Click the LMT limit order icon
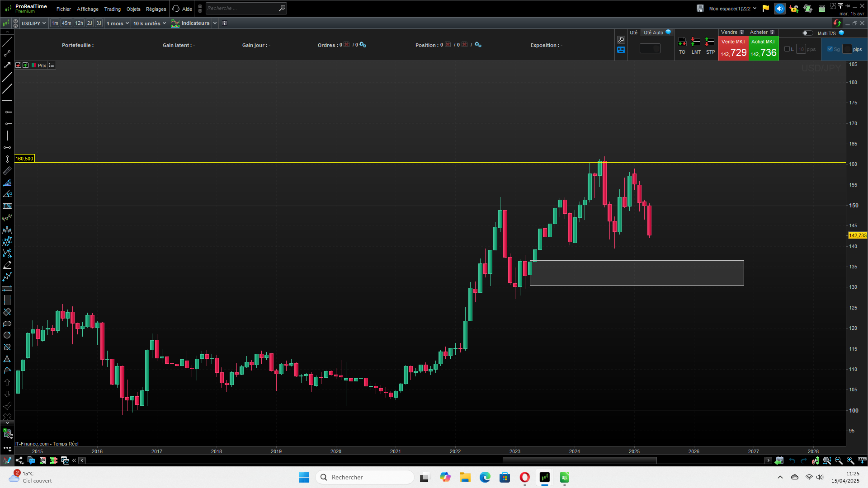This screenshot has height=488, width=868. point(696,42)
